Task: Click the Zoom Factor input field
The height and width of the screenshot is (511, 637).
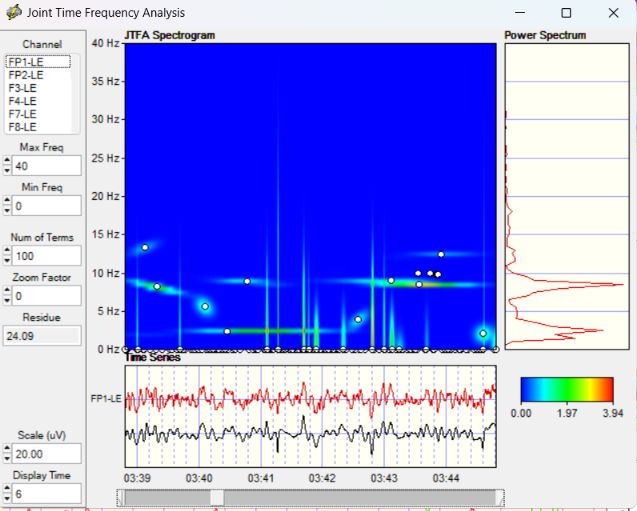Action: (46, 296)
